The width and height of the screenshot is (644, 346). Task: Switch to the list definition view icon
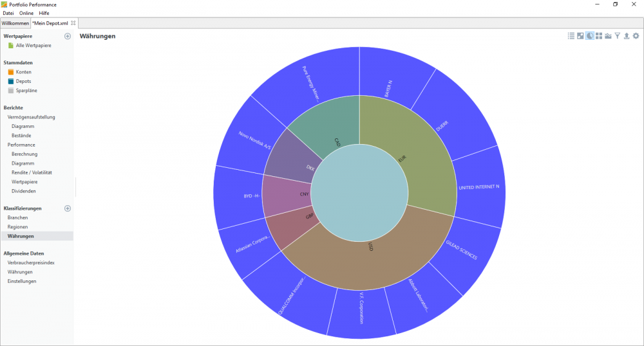pyautogui.click(x=571, y=36)
